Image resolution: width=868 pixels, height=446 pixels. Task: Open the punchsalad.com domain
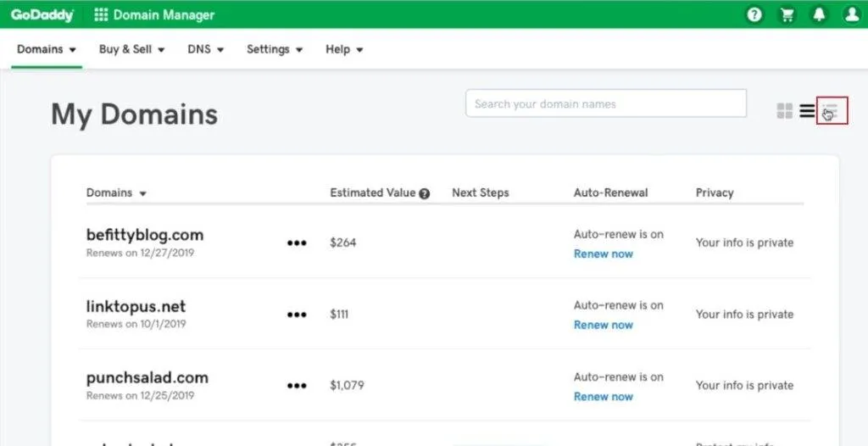[x=147, y=378]
